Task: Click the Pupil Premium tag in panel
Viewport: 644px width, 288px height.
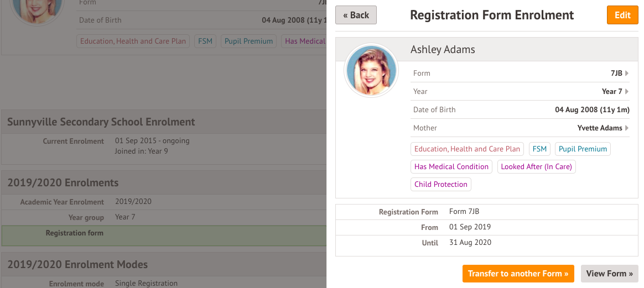Action: (583, 149)
